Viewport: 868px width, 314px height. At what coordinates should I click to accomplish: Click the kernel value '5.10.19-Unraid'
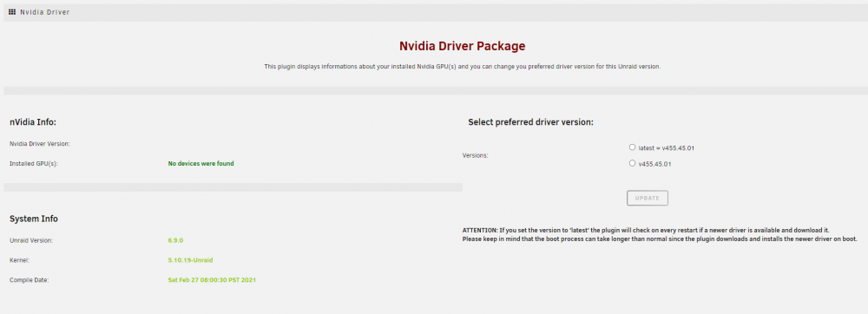coord(190,260)
